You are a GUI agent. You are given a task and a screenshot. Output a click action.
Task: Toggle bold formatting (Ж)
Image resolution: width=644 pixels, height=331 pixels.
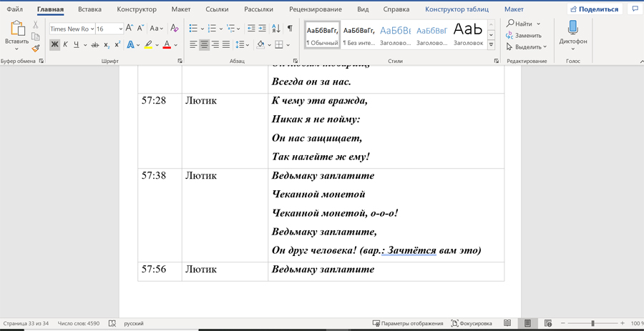pyautogui.click(x=54, y=45)
